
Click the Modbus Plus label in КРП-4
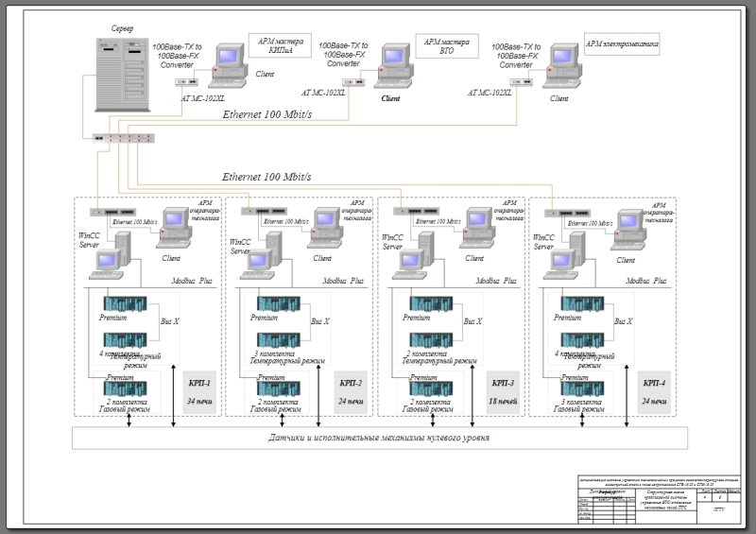[646, 281]
